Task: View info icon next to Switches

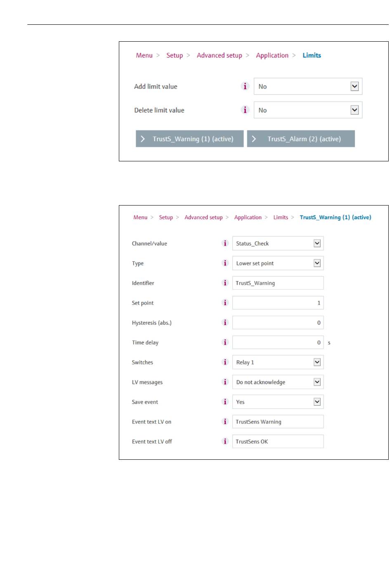Action: tap(225, 362)
